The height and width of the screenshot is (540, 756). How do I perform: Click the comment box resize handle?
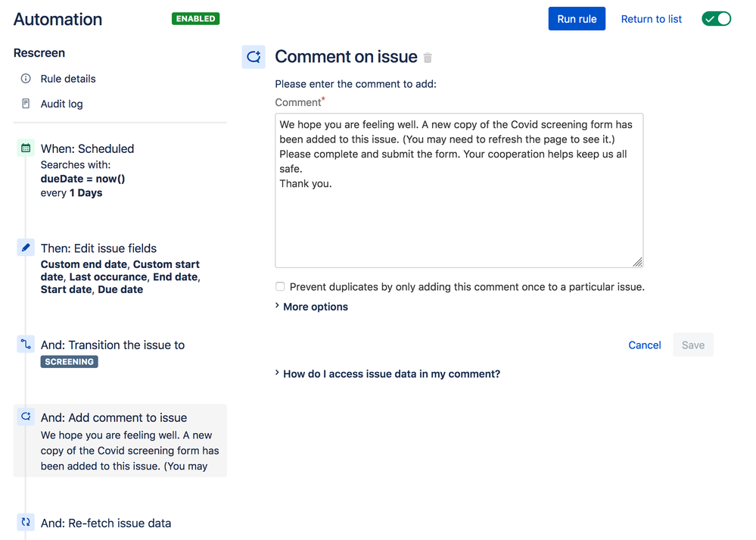coord(638,262)
